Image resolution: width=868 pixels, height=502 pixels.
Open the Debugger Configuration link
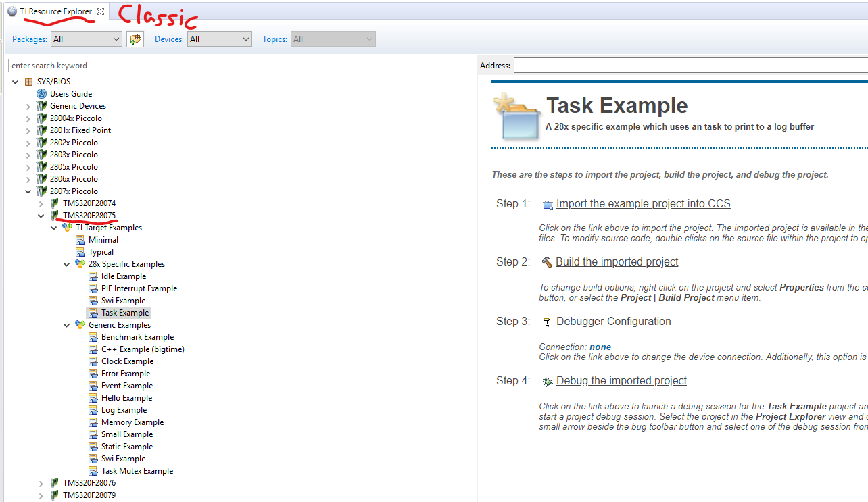tap(614, 322)
